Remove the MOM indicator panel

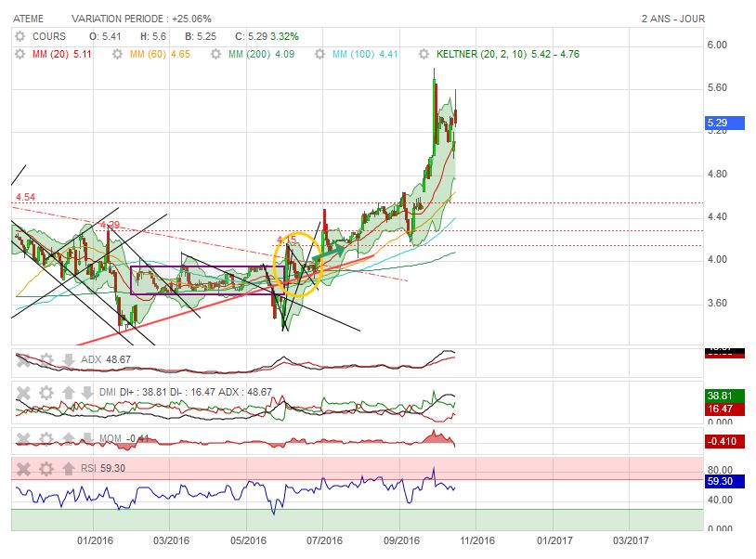tap(23, 439)
